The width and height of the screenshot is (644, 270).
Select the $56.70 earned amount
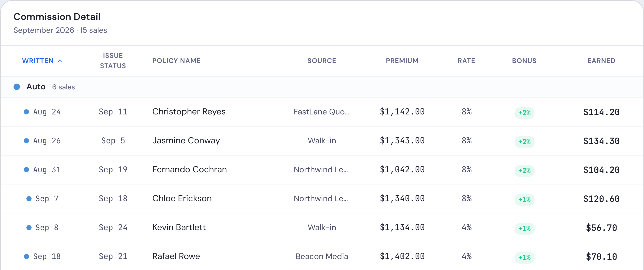(601, 228)
